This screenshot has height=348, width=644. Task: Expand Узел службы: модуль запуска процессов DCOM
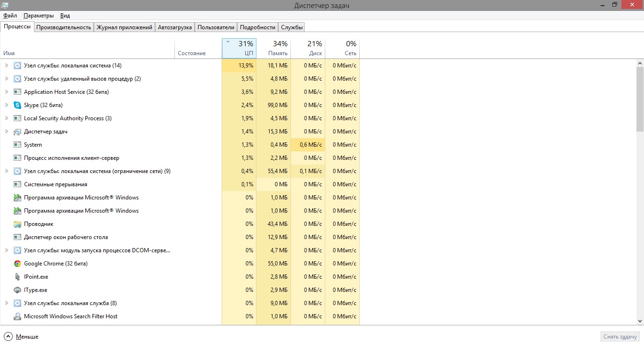tap(7, 250)
